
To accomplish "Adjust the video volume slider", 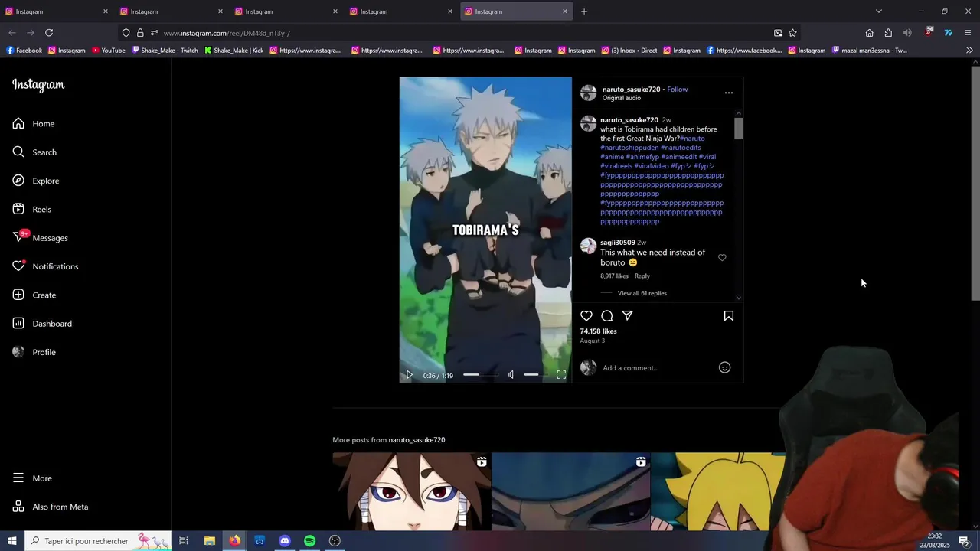I will pyautogui.click(x=535, y=375).
